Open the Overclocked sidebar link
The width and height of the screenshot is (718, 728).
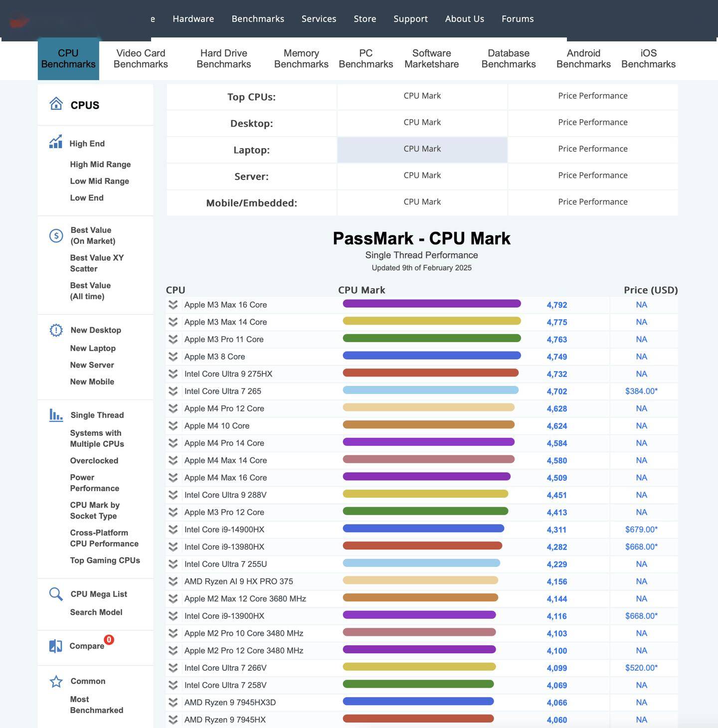click(94, 461)
